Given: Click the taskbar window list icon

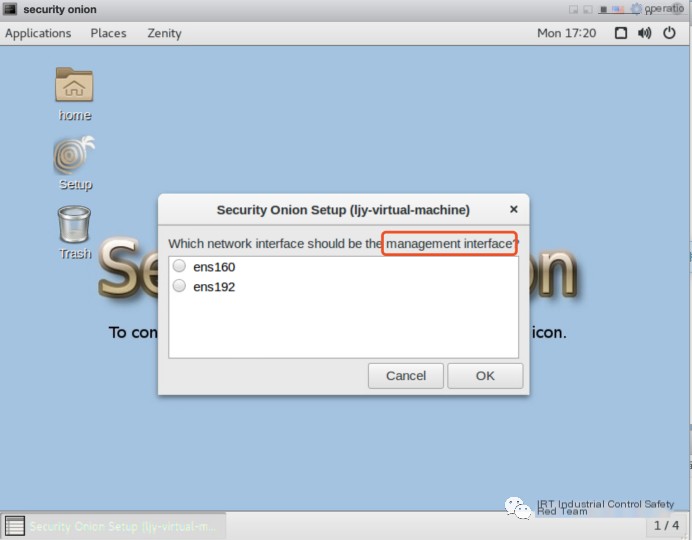Looking at the screenshot, I should (x=14, y=526).
